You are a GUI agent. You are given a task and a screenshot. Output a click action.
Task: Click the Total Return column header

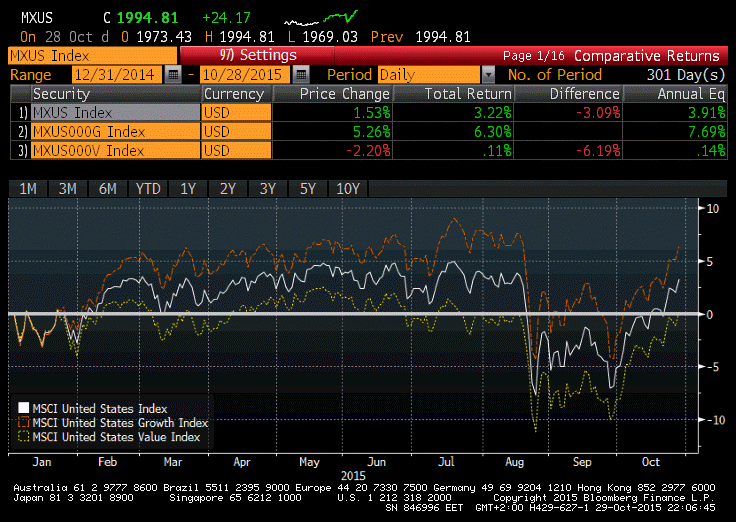pos(453,94)
